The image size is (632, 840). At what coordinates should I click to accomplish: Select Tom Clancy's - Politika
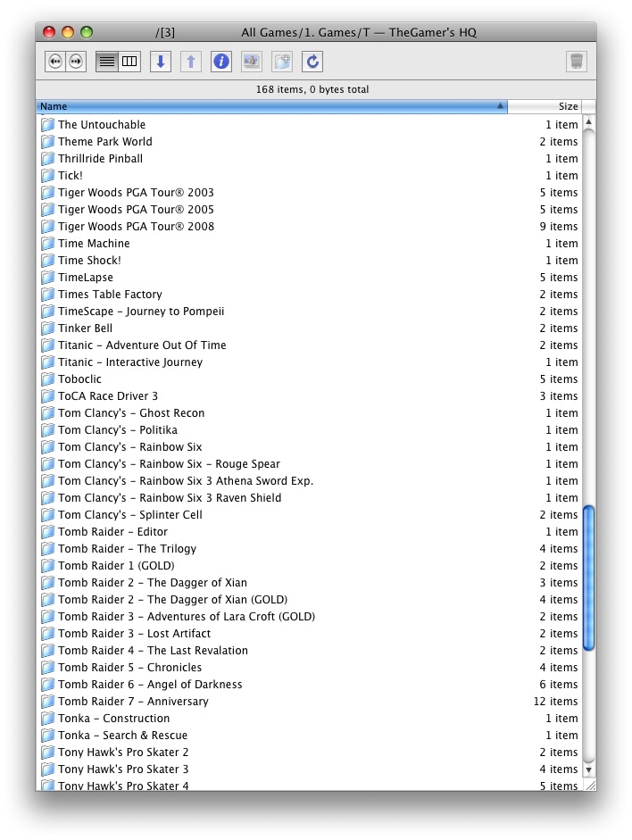[x=118, y=430]
